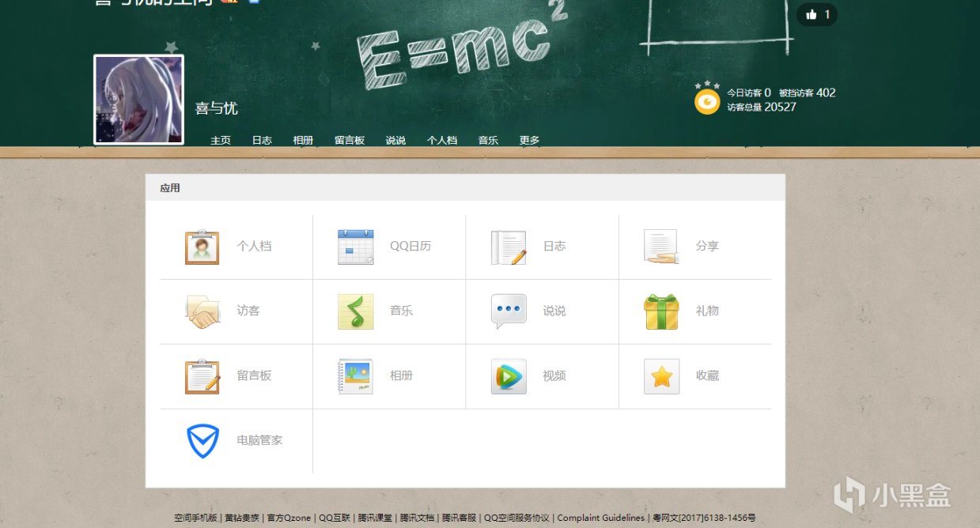The image size is (980, 528).
Task: Click the 被挡访客 402 count
Action: click(x=807, y=92)
